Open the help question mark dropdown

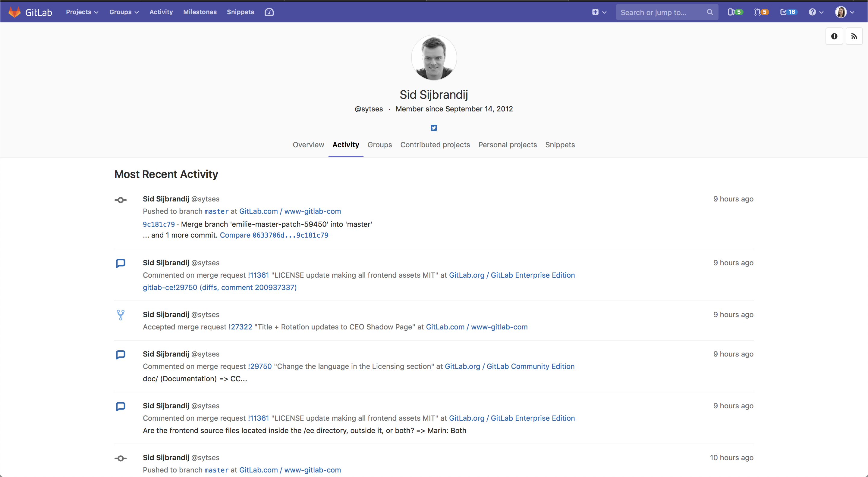coord(816,12)
